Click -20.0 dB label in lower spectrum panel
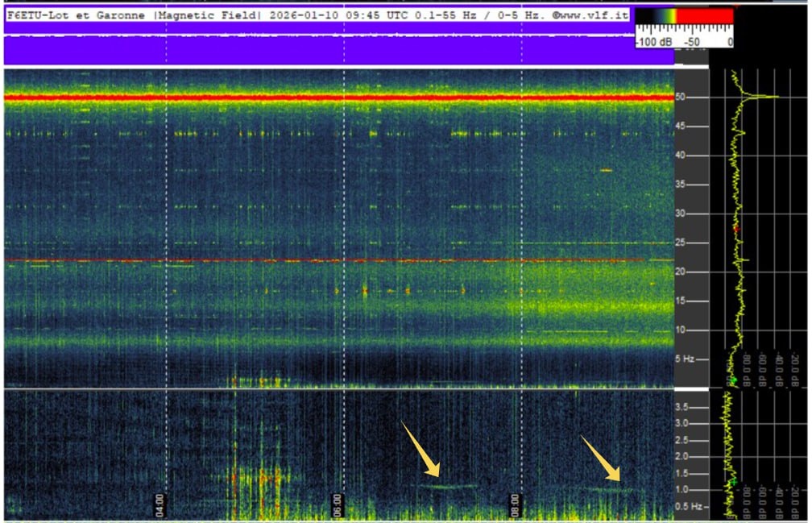The image size is (812, 523). (x=795, y=501)
